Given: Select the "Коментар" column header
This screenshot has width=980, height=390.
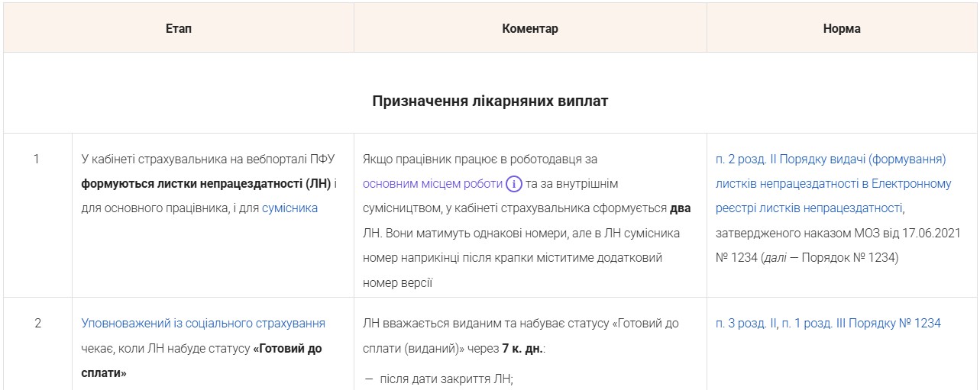Looking at the screenshot, I should 529,28.
